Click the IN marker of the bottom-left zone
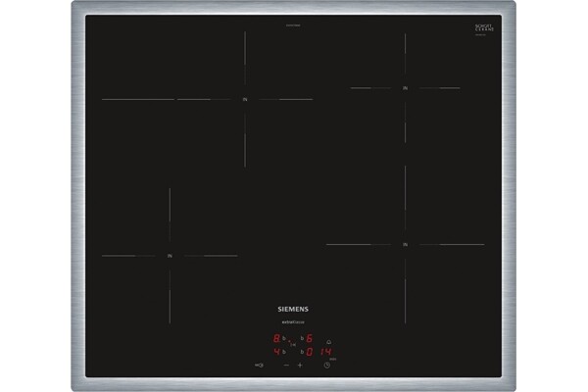 170,256
